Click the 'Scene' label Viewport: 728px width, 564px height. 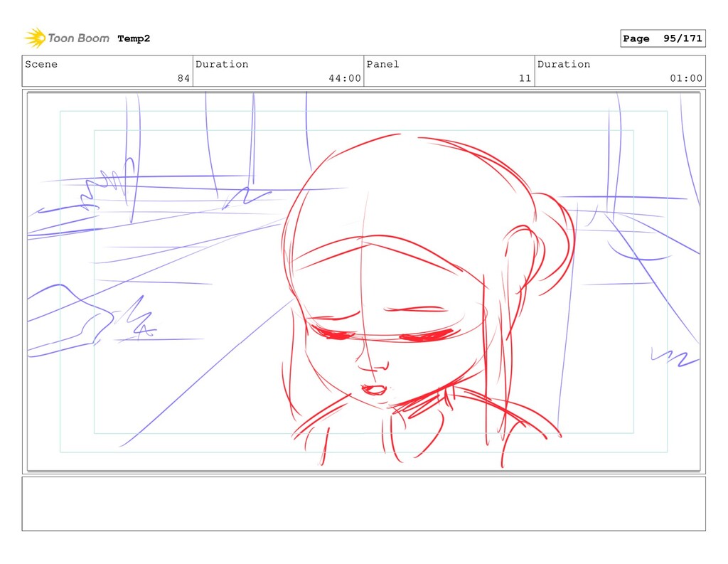pos(41,64)
